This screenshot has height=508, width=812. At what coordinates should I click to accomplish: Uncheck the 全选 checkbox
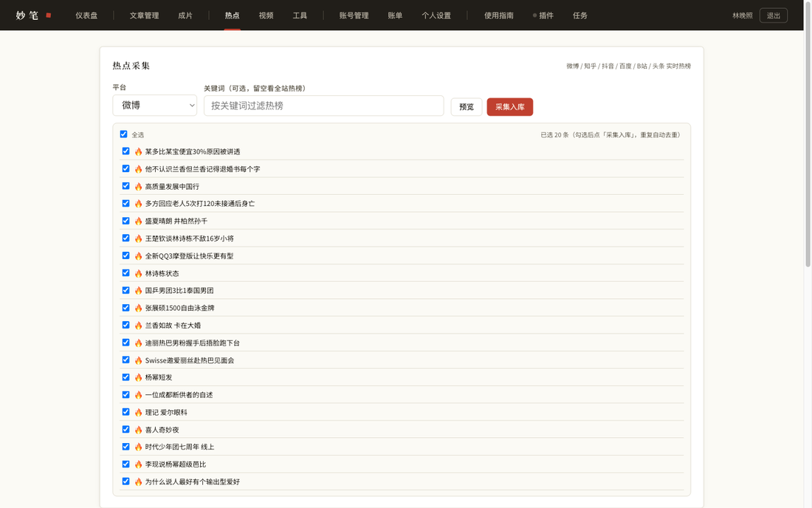tap(124, 134)
